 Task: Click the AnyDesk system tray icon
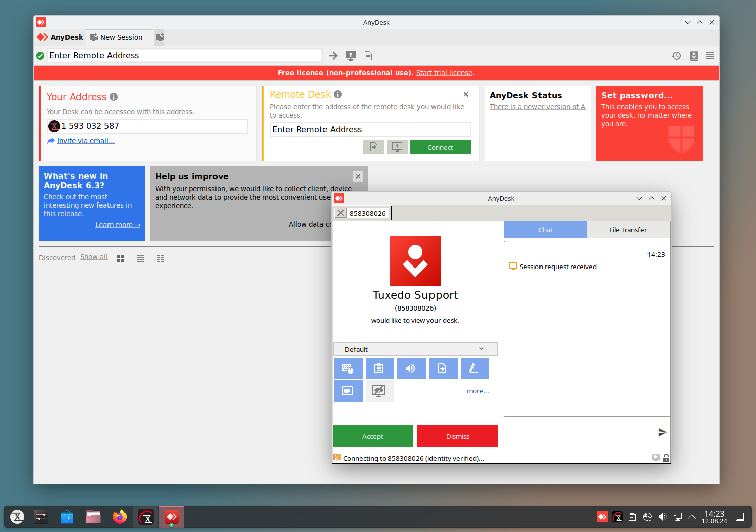tap(602, 517)
